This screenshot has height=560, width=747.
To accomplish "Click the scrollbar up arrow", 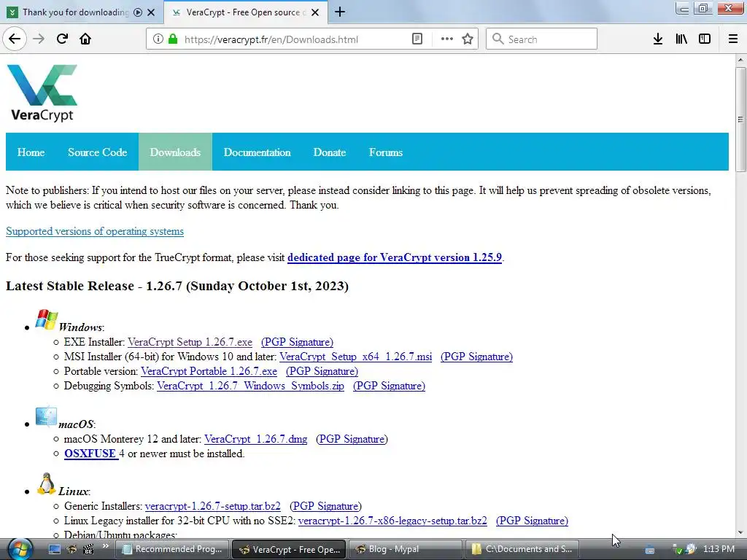I will [740, 60].
